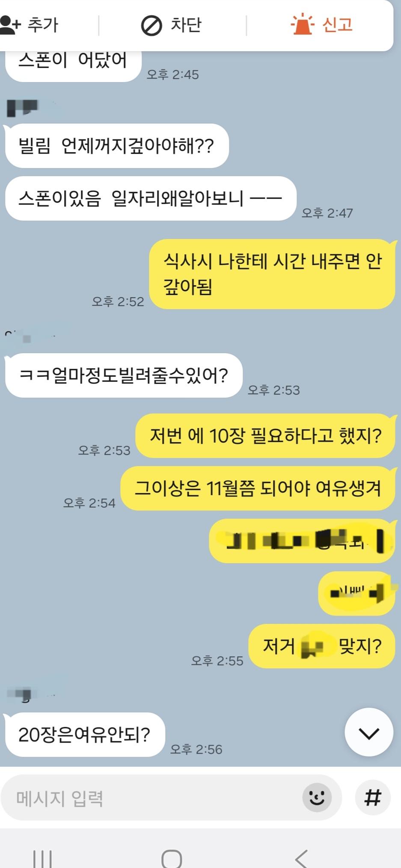
Task: Tap the 20장은여유안되? message bubble
Action: (x=84, y=735)
